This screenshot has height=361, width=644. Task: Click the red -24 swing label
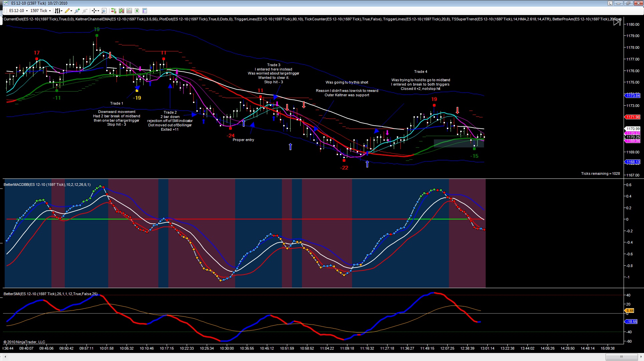[x=230, y=136]
